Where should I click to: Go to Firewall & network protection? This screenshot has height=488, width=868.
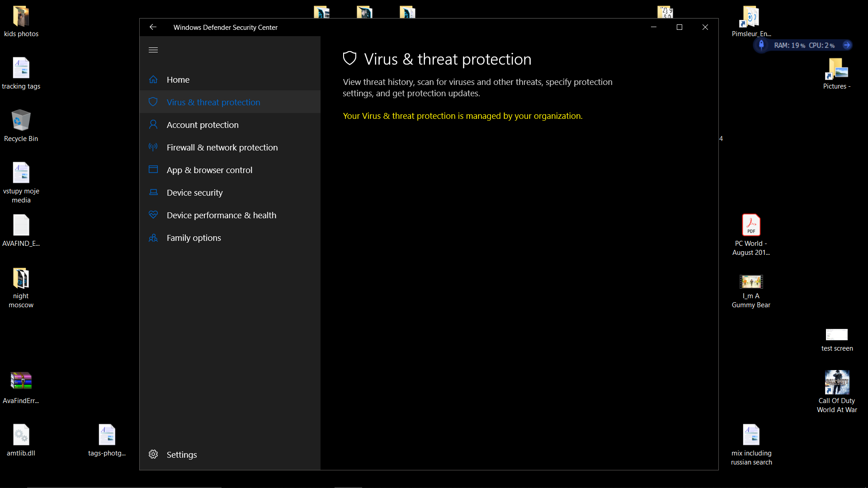pyautogui.click(x=230, y=147)
